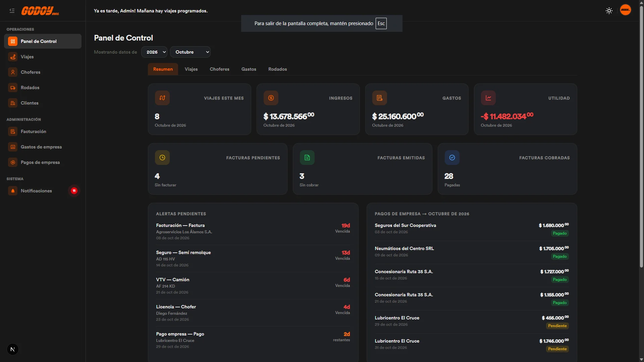Click the Neumáticos del Centro SRL payment

(472, 252)
